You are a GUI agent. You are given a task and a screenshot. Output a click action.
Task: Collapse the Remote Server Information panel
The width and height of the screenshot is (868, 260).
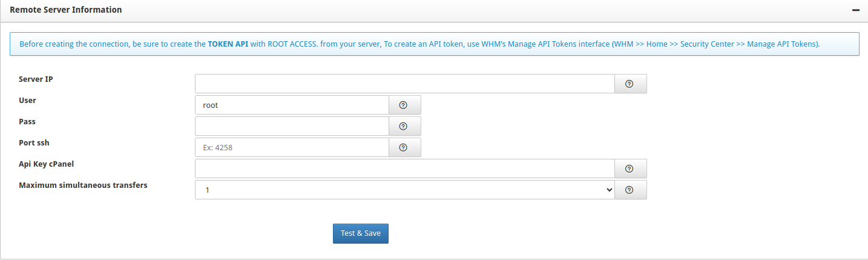[856, 10]
